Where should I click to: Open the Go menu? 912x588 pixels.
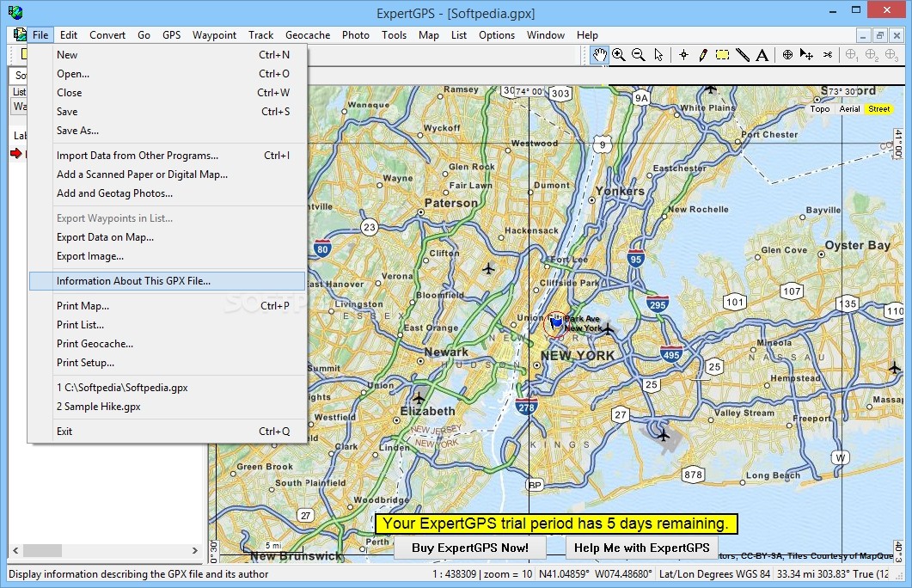(x=144, y=35)
